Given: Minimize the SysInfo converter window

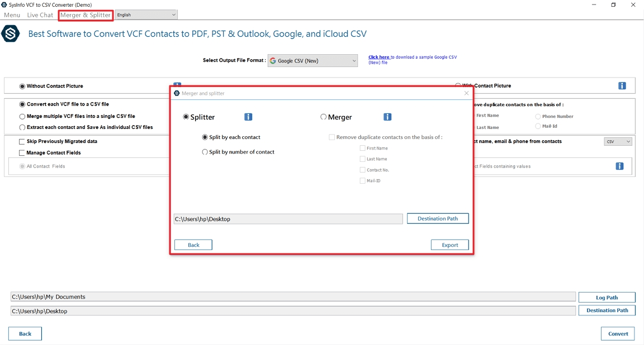Looking at the screenshot, I should point(594,5).
